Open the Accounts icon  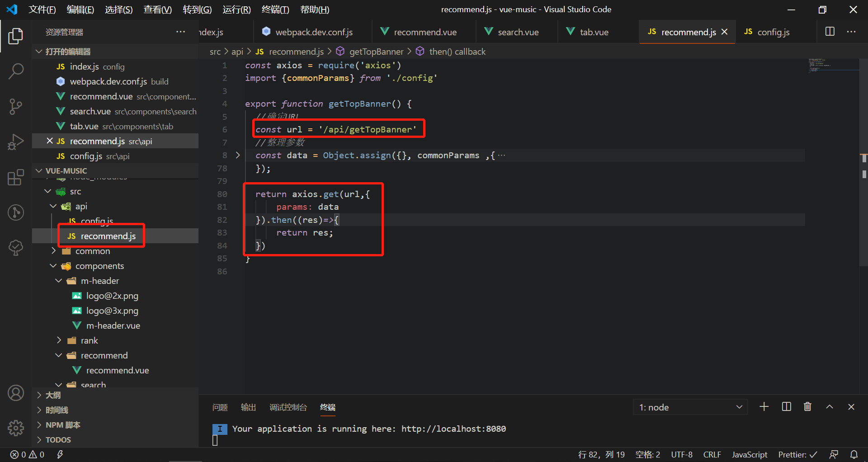point(16,393)
